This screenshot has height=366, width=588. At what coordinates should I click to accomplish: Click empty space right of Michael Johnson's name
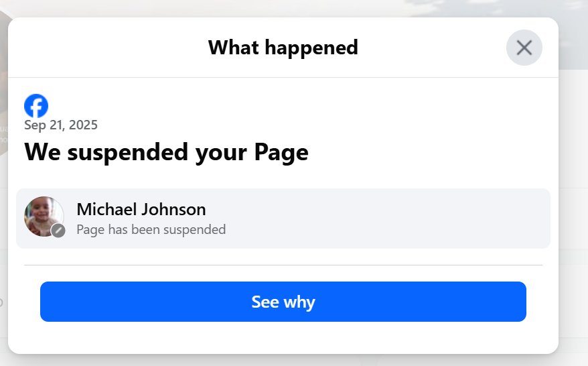[375, 209]
